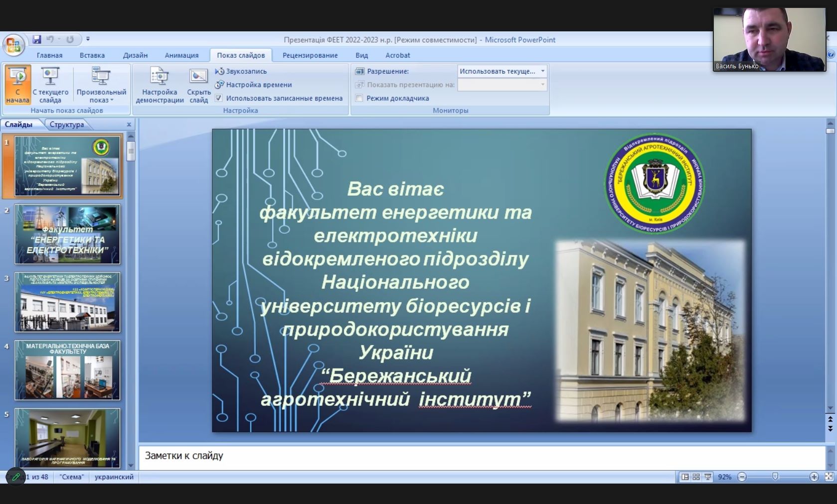Select 'Показ слайдов' ribbon tab
This screenshot has width=837, height=504.
[241, 55]
